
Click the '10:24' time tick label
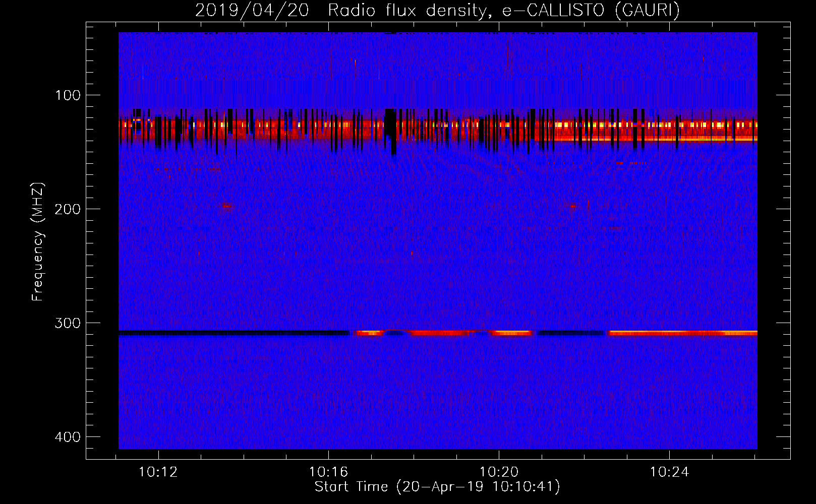[x=669, y=472]
